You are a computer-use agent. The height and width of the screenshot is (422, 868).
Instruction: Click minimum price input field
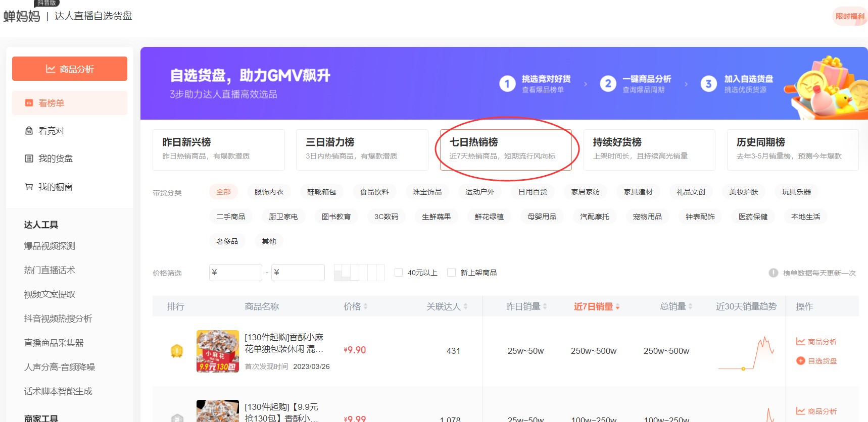click(235, 273)
